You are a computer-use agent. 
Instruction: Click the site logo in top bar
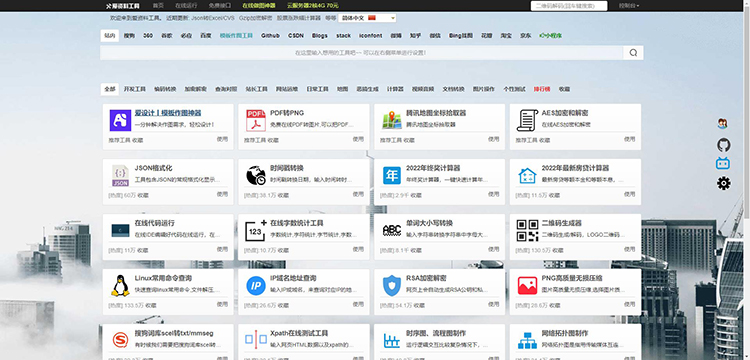(x=122, y=6)
